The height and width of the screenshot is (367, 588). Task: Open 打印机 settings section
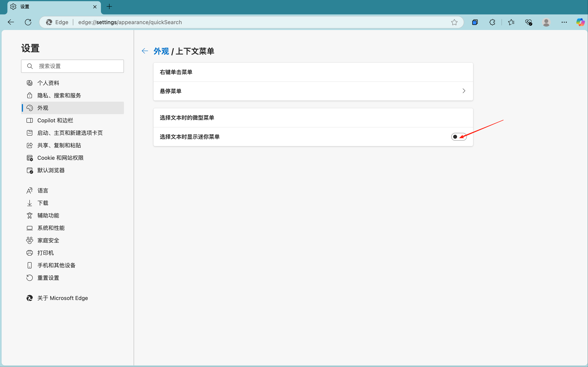click(x=72, y=253)
